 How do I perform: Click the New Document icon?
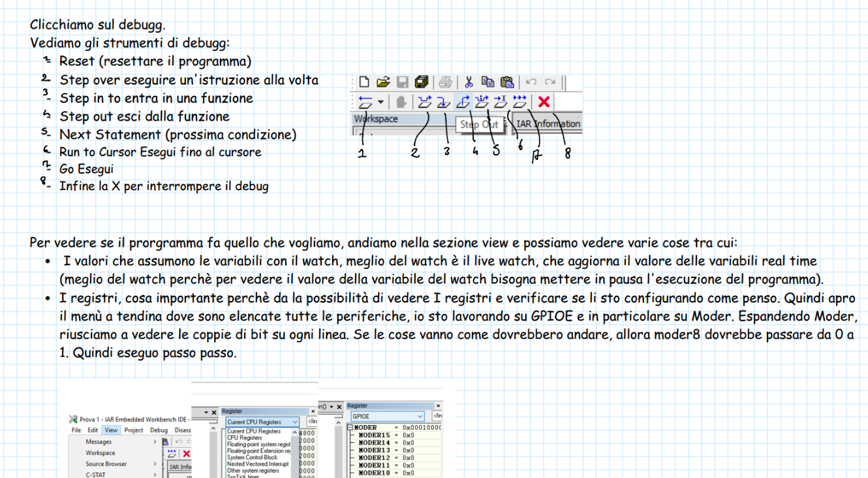tap(364, 82)
